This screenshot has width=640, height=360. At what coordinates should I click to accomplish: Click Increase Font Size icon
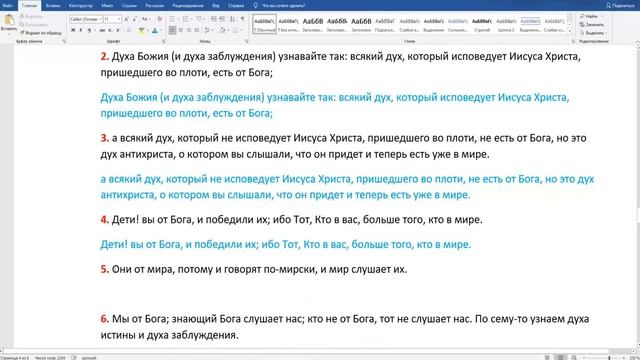(127, 19)
